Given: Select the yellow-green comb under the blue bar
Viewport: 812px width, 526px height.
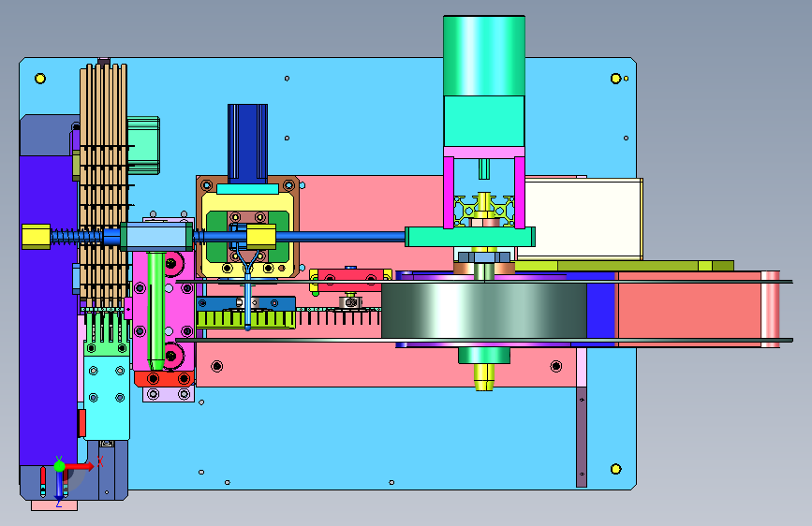Looking at the screenshot, I should (246, 319).
